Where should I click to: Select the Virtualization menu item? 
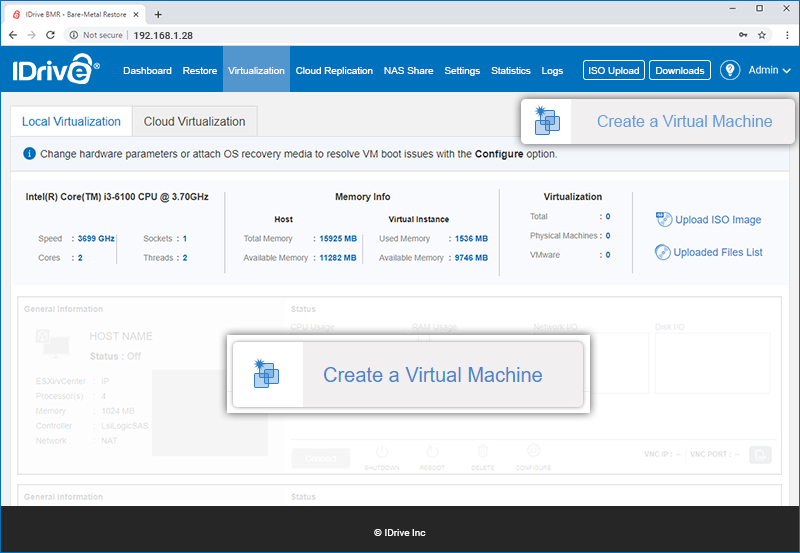256,70
